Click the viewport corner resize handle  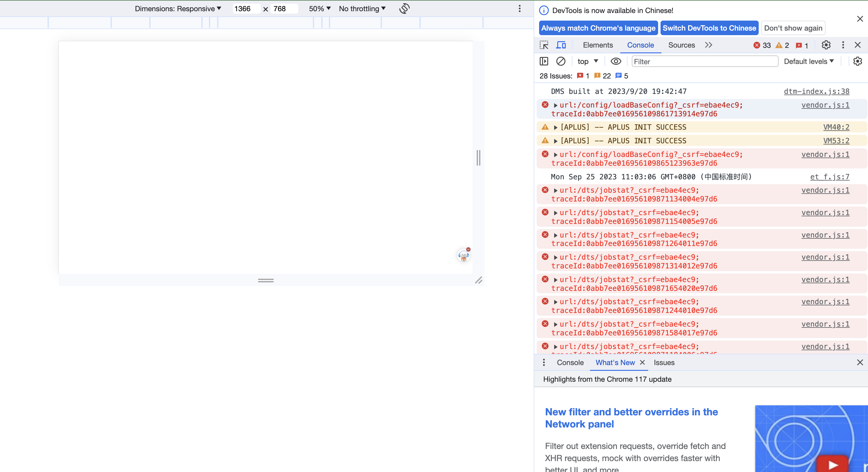[479, 280]
